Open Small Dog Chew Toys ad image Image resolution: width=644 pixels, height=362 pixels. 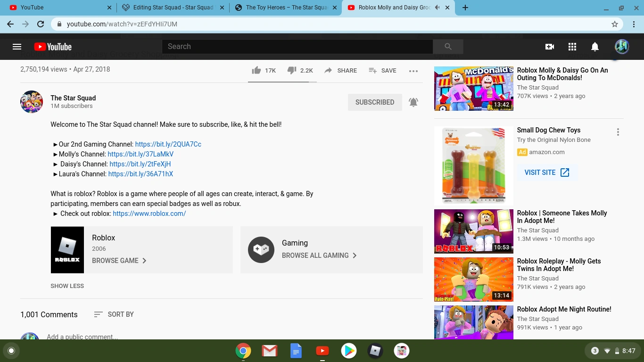(x=474, y=166)
